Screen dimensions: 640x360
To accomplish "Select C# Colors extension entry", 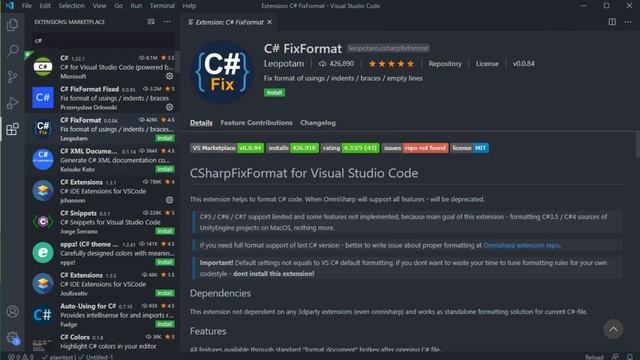I will click(x=101, y=342).
